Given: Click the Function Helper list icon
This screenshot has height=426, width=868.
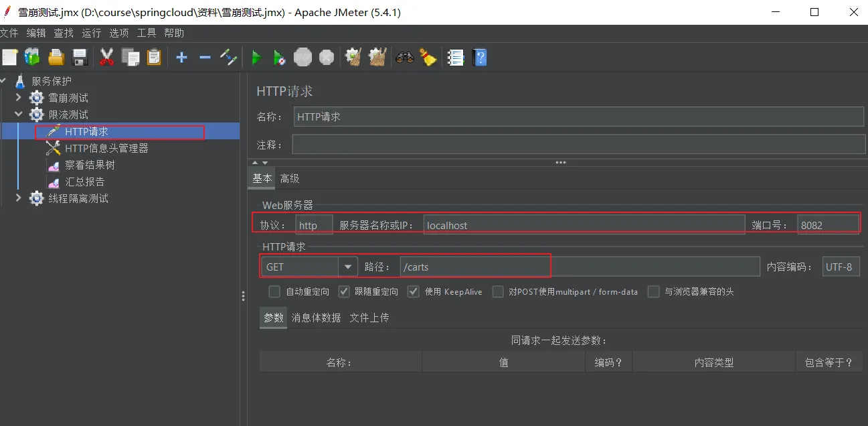Looking at the screenshot, I should tap(456, 58).
